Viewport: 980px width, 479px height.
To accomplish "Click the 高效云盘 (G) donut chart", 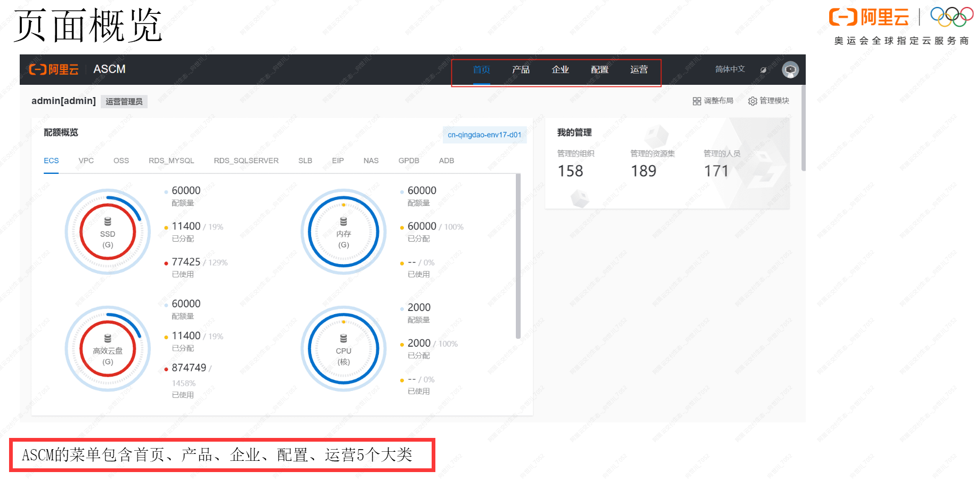I will [x=108, y=348].
